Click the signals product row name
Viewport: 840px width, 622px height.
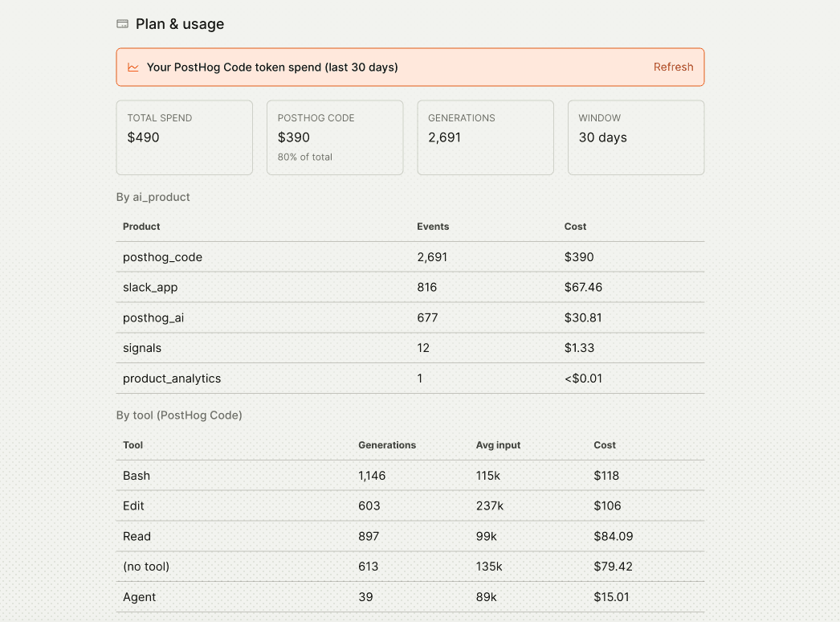click(142, 348)
